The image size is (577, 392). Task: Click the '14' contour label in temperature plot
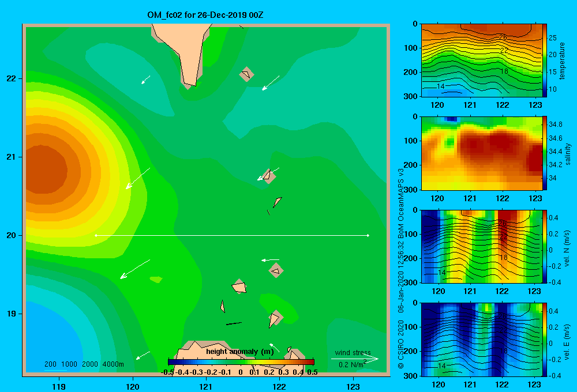440,86
